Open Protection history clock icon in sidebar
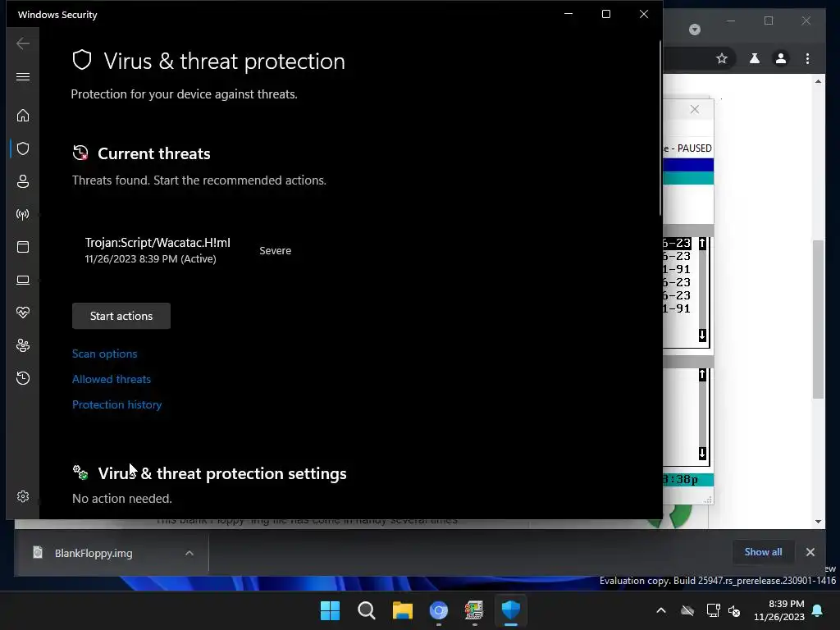This screenshot has height=630, width=840. 23,378
